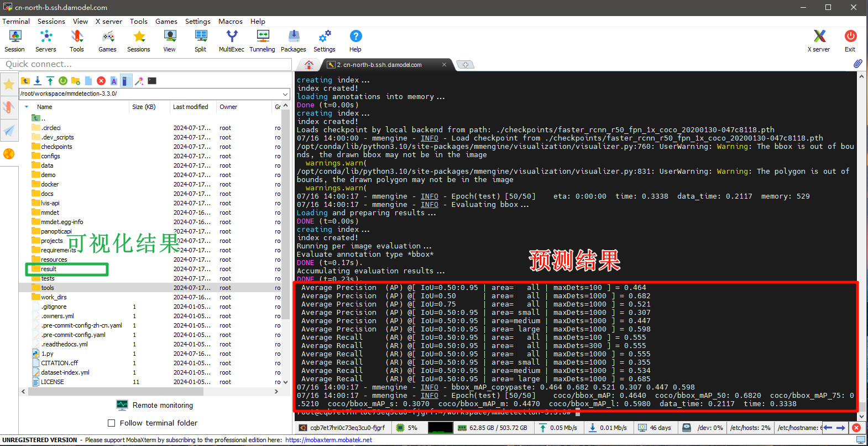Sort by Last modified column

coord(191,107)
